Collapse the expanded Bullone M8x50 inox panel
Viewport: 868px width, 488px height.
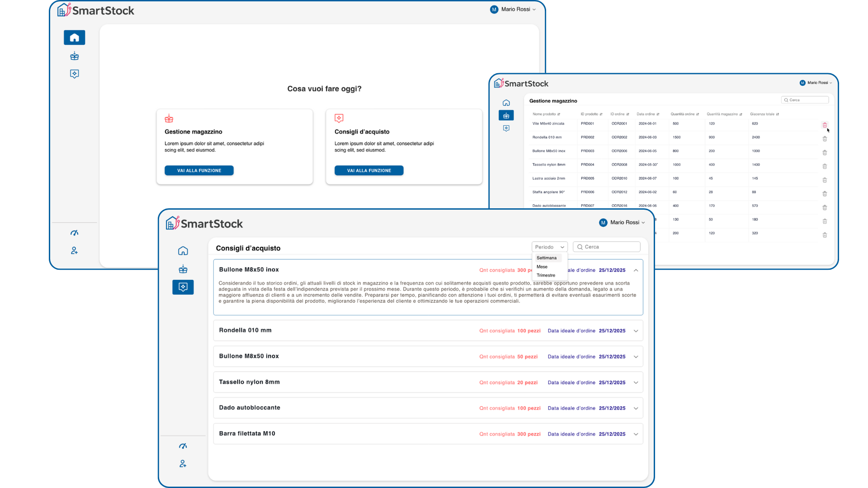636,270
